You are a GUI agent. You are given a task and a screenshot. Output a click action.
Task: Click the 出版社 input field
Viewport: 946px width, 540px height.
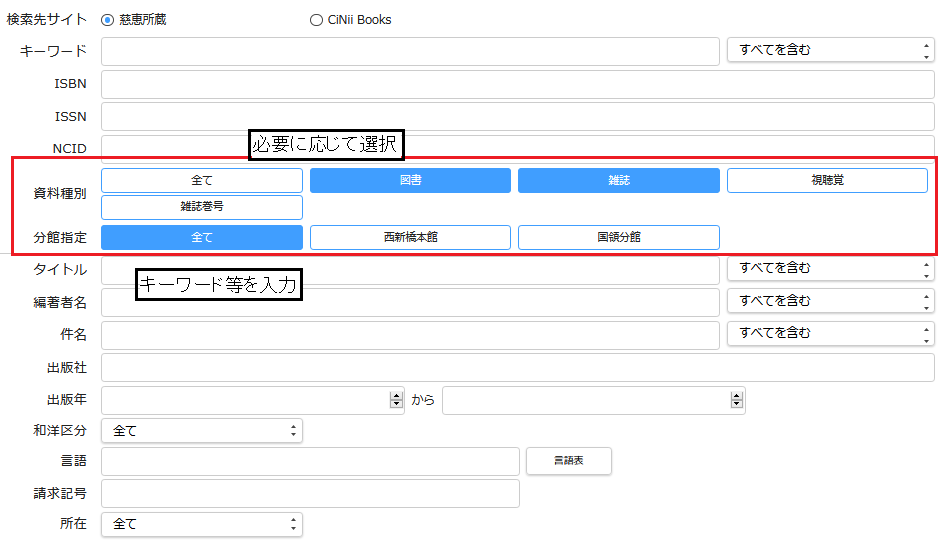tap(518, 367)
